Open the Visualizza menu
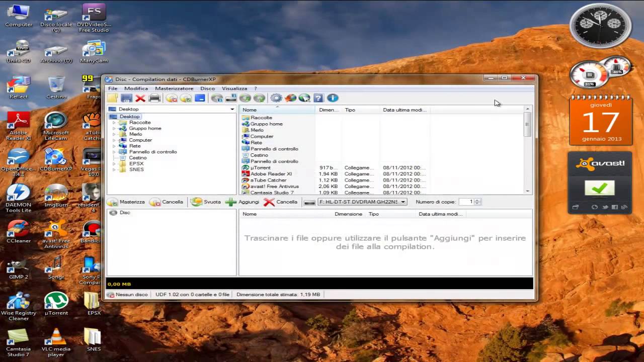 coord(234,88)
